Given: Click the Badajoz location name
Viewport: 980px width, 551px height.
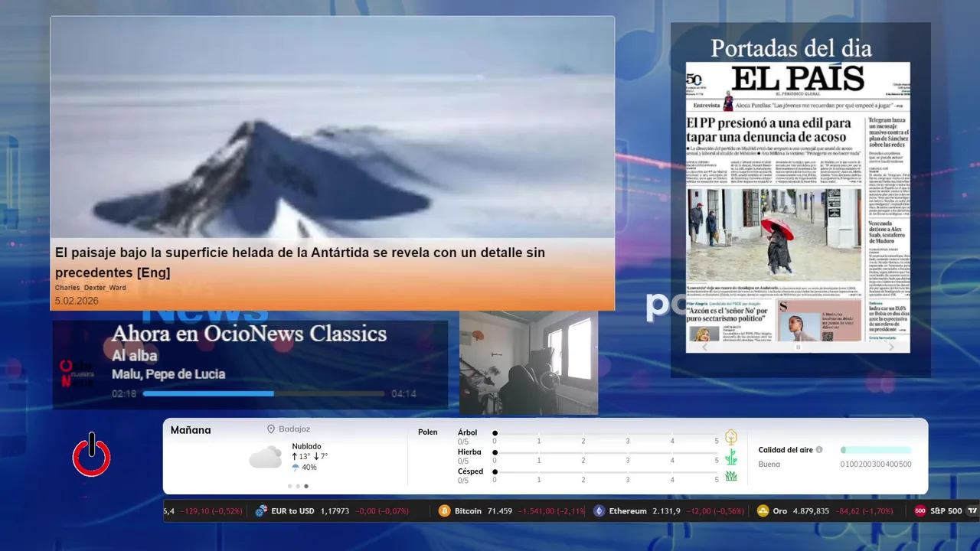Looking at the screenshot, I should point(295,429).
